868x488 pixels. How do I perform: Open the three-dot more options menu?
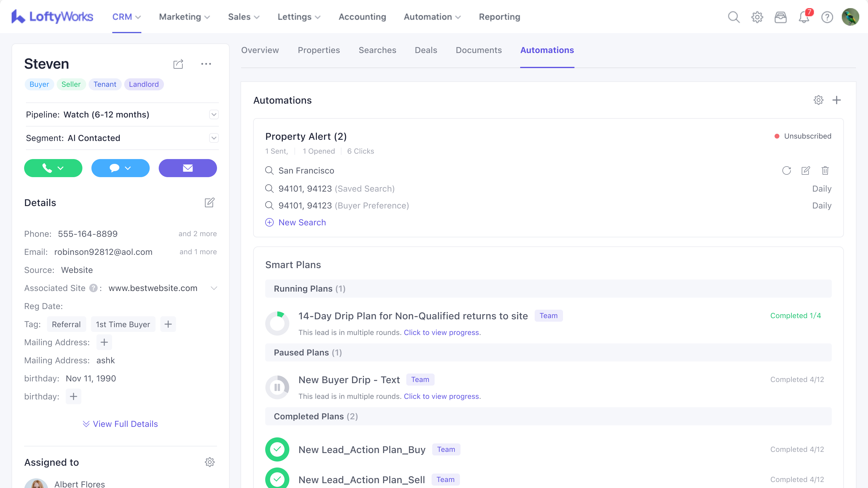[x=206, y=64]
